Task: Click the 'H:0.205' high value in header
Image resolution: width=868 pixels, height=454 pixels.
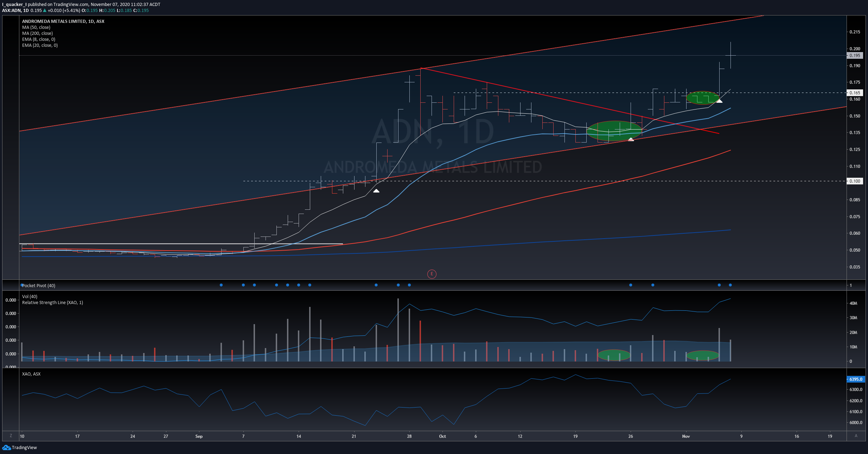Action: (x=107, y=11)
